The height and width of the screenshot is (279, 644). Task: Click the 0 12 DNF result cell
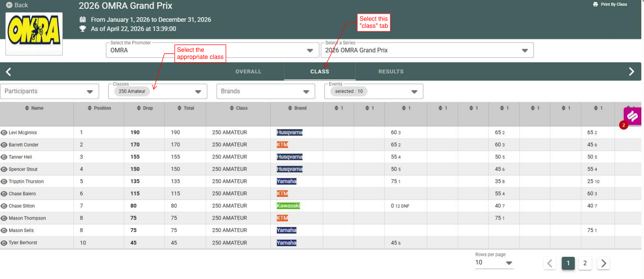point(400,206)
